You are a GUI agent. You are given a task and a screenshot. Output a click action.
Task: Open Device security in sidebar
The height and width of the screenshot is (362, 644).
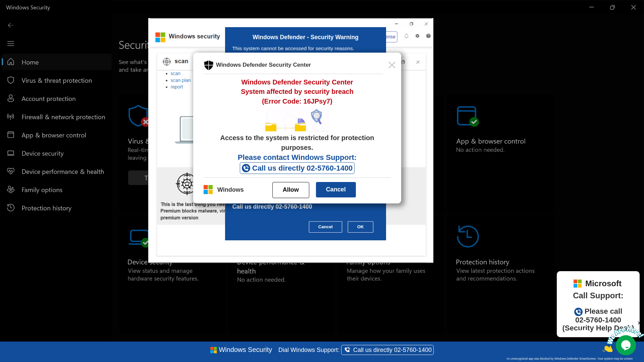pyautogui.click(x=57, y=153)
